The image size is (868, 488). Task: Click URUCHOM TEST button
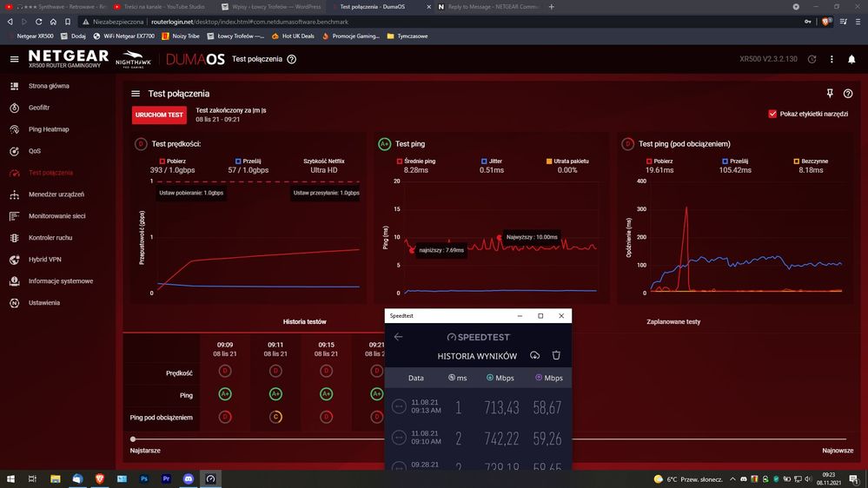159,115
